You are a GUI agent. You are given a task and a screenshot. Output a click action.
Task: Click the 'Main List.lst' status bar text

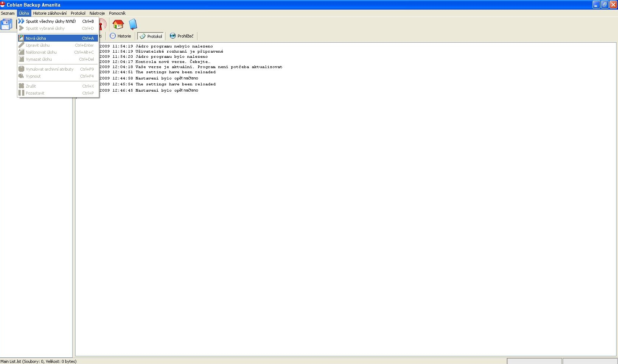(x=38, y=361)
